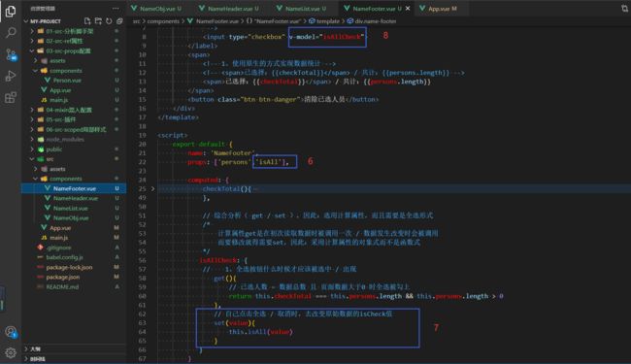Viewport: 631px width, 364px height.
Task: Expand the 05-src folder
Action: [x=75, y=119]
